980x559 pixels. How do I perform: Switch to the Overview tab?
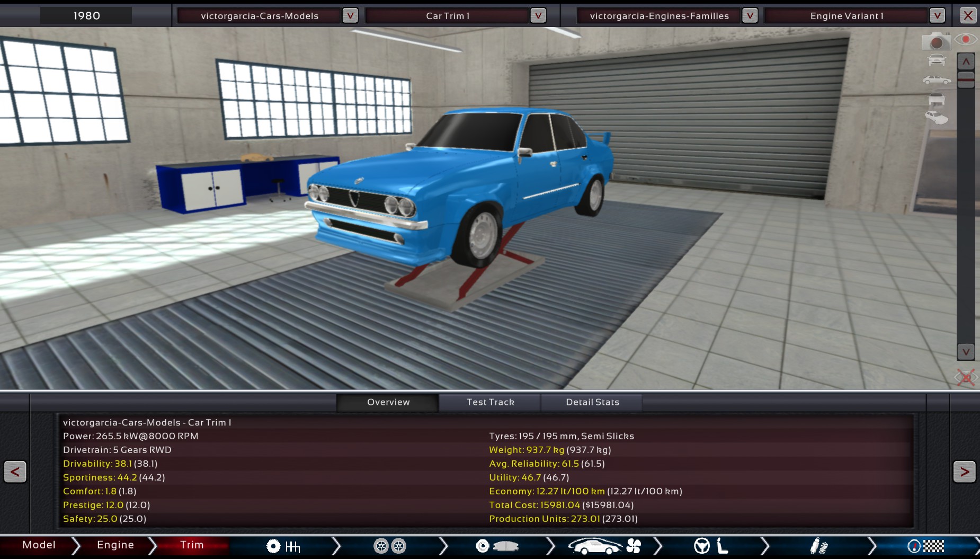[x=388, y=402]
